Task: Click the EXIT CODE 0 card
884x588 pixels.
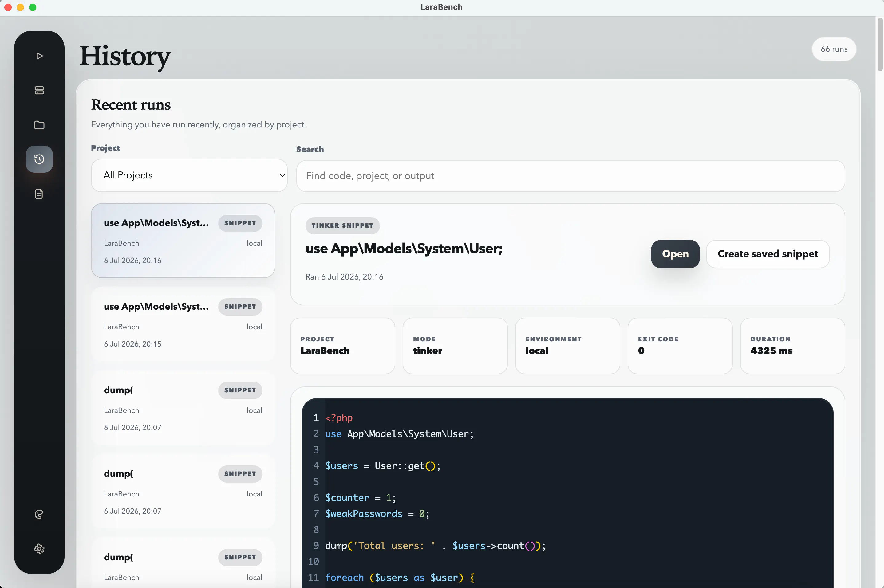Action: (x=680, y=346)
